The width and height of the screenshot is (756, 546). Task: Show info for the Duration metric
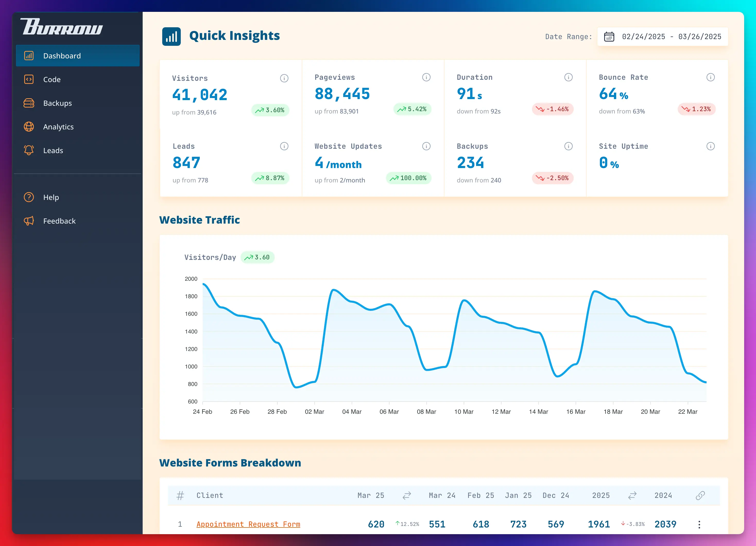568,77
